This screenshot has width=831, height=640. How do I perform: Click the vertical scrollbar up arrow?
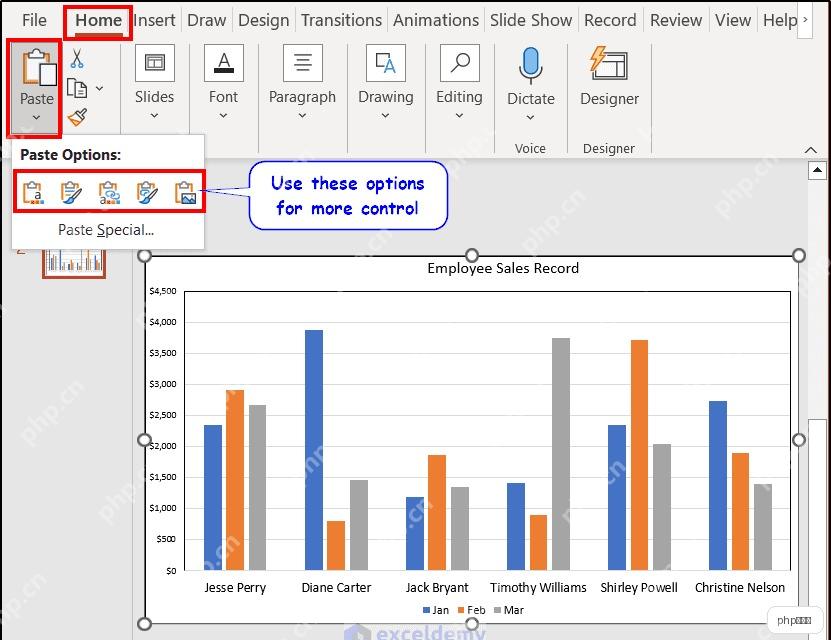[817, 171]
